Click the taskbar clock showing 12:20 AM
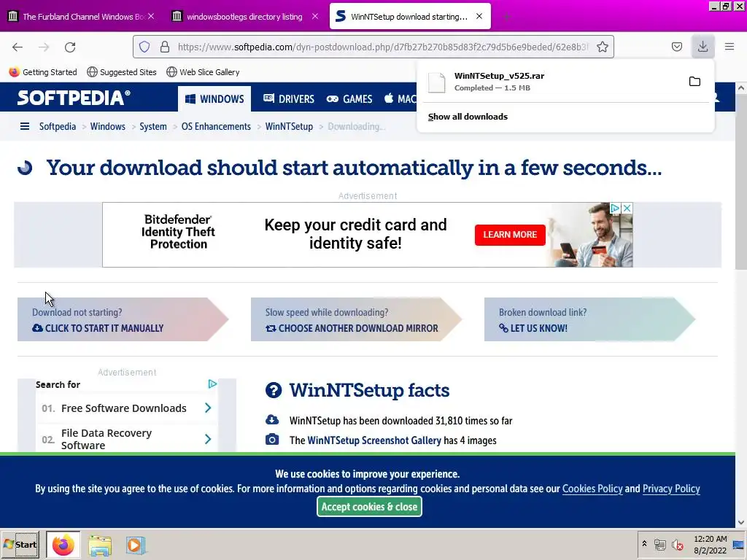Screen dimensions: 747x560 tap(710, 545)
